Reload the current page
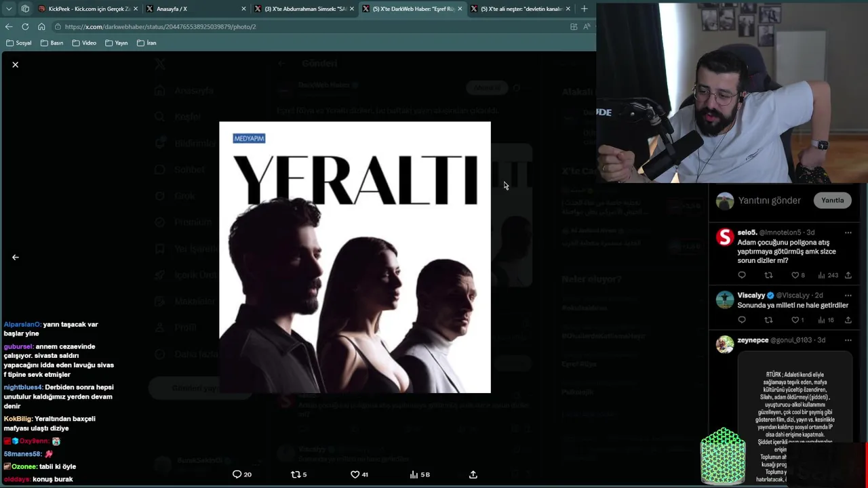Image resolution: width=868 pixels, height=488 pixels. 25,26
